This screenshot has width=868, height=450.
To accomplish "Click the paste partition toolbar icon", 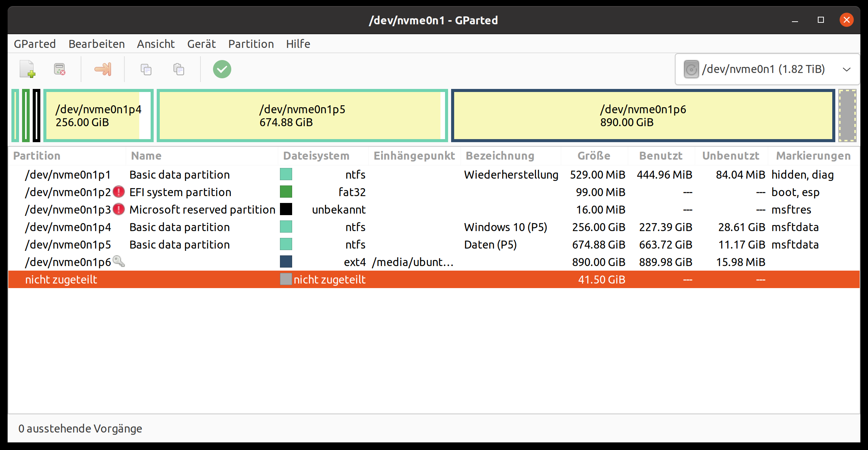I will pyautogui.click(x=179, y=69).
